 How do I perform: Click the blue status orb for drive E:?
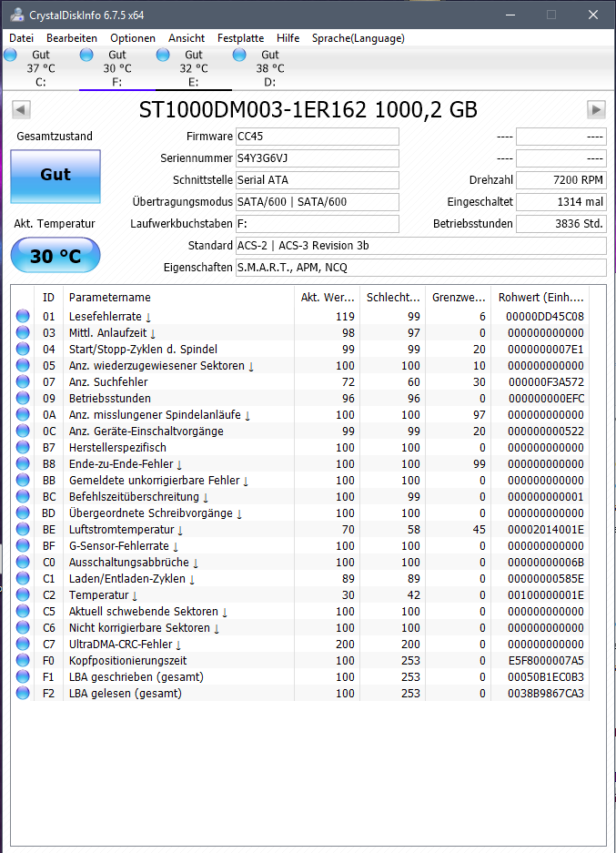point(163,55)
